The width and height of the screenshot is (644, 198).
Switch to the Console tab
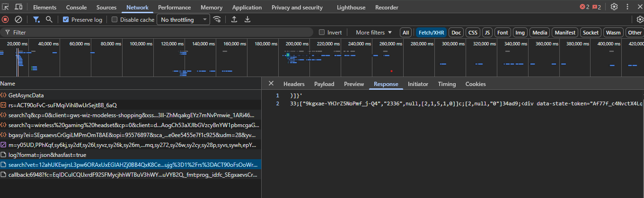[76, 8]
